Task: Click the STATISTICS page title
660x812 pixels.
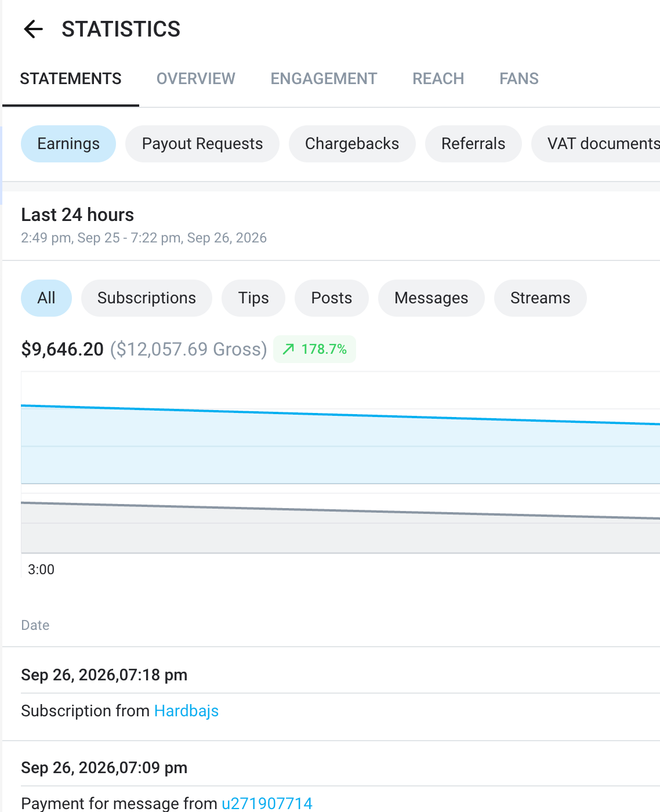Action: point(121,29)
